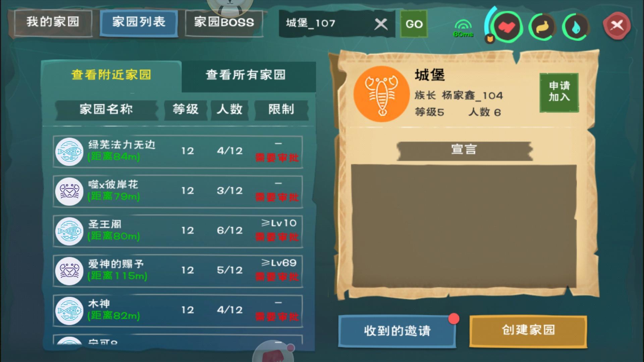Image resolution: width=644 pixels, height=362 pixels.
Task: Click the green network latency signal icon
Action: click(463, 28)
